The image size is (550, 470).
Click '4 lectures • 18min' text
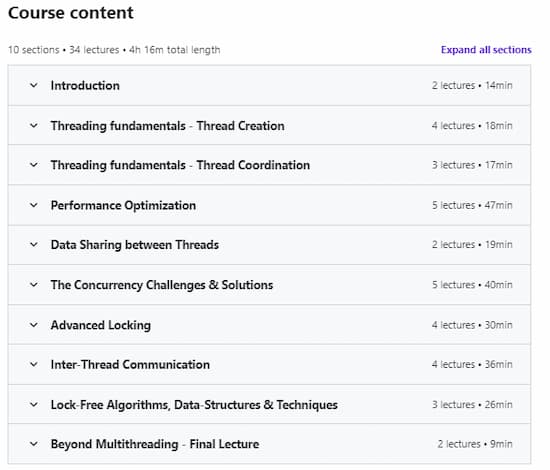coord(472,126)
